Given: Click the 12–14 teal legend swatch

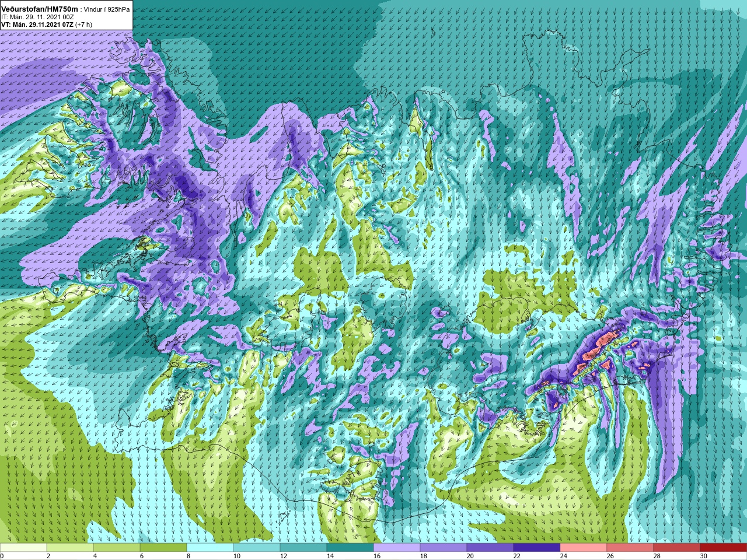Looking at the screenshot, I should point(303,548).
